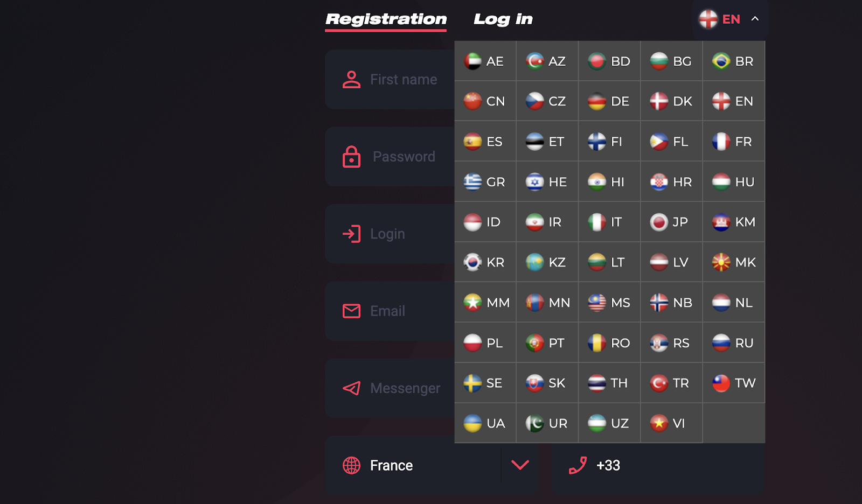Image resolution: width=862 pixels, height=504 pixels.
Task: Select the Italian IT language option
Action: 609,222
